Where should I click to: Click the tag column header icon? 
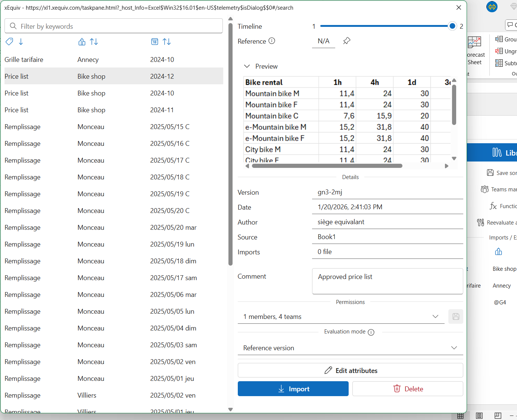[9, 42]
